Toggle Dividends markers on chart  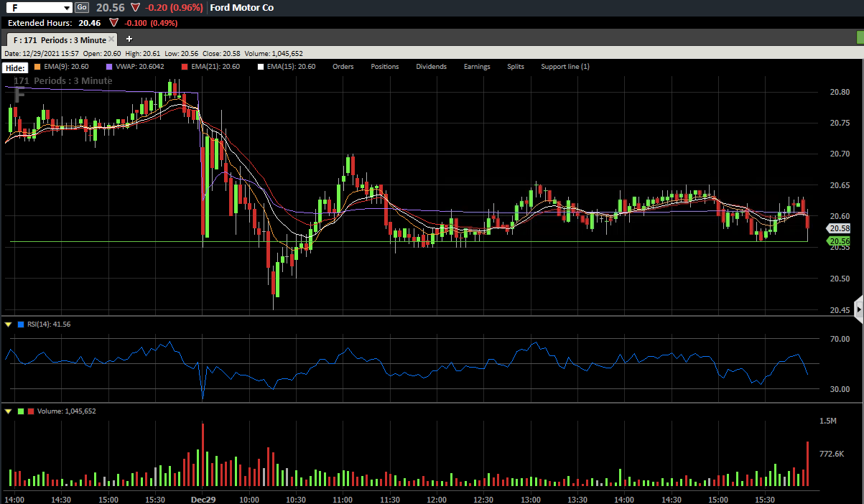(x=431, y=67)
